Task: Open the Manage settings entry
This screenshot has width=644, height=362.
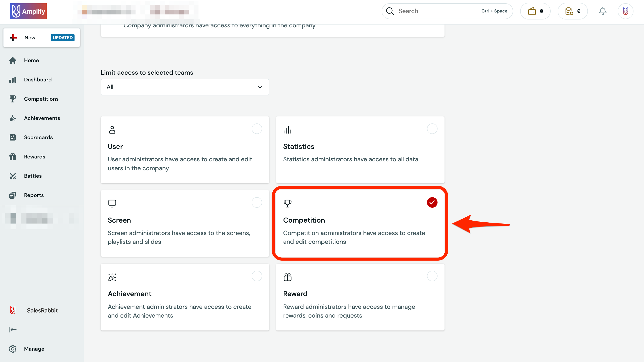Action: point(34,348)
